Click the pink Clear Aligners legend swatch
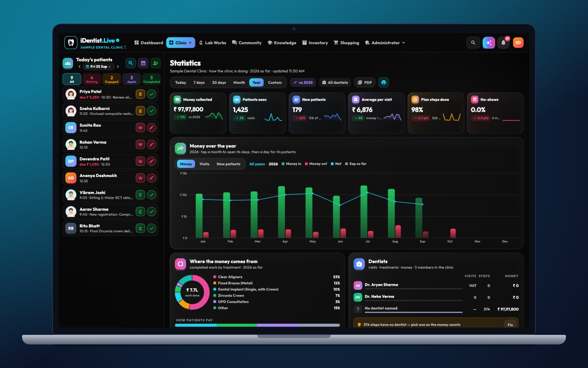This screenshot has width=588, height=368. pos(215,277)
